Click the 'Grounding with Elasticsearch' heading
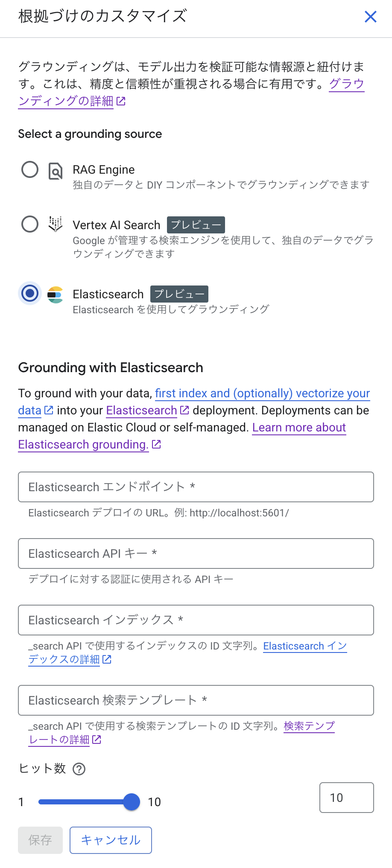Image resolution: width=392 pixels, height=868 pixels. [x=111, y=367]
